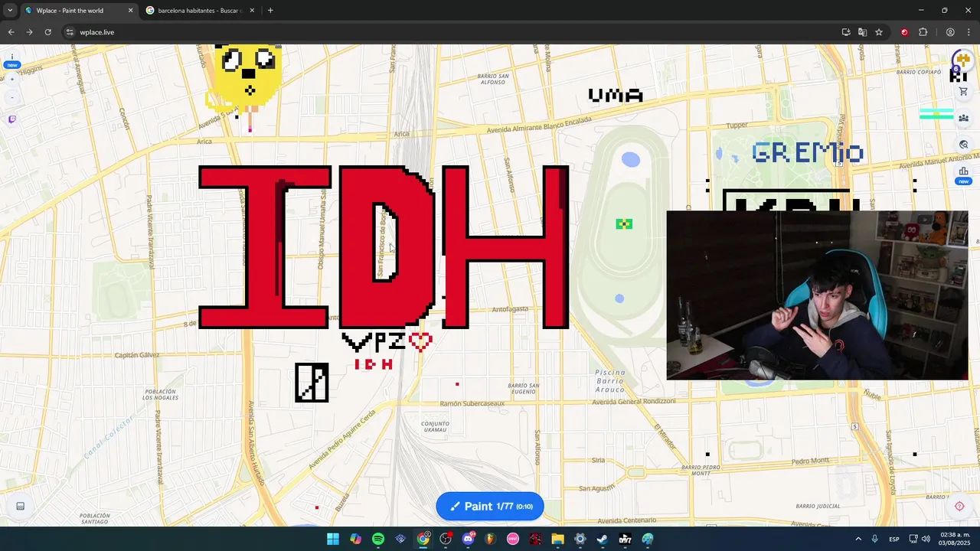Open the Chrome three-dot menu
The width and height of the screenshot is (980, 551).
[969, 32]
